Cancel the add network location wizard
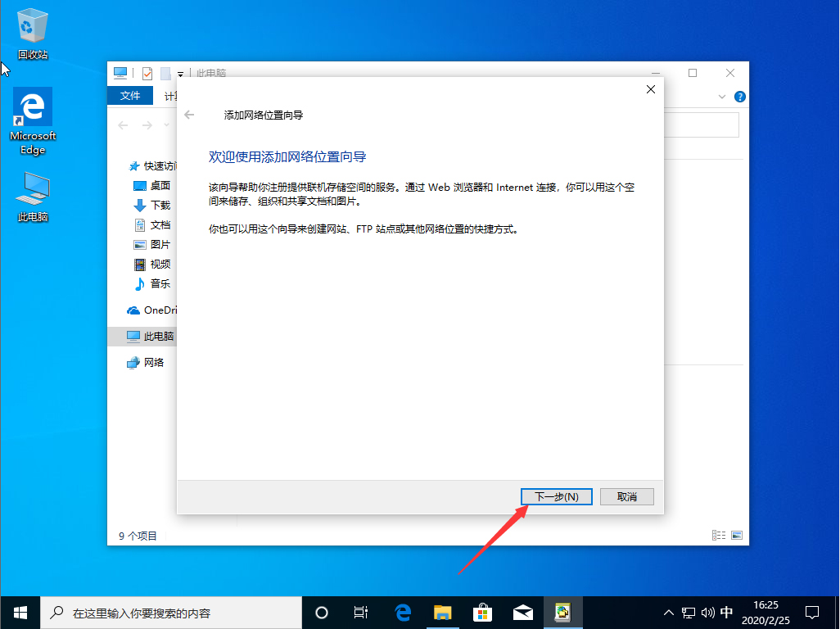Viewport: 840px width, 629px height. (x=626, y=496)
